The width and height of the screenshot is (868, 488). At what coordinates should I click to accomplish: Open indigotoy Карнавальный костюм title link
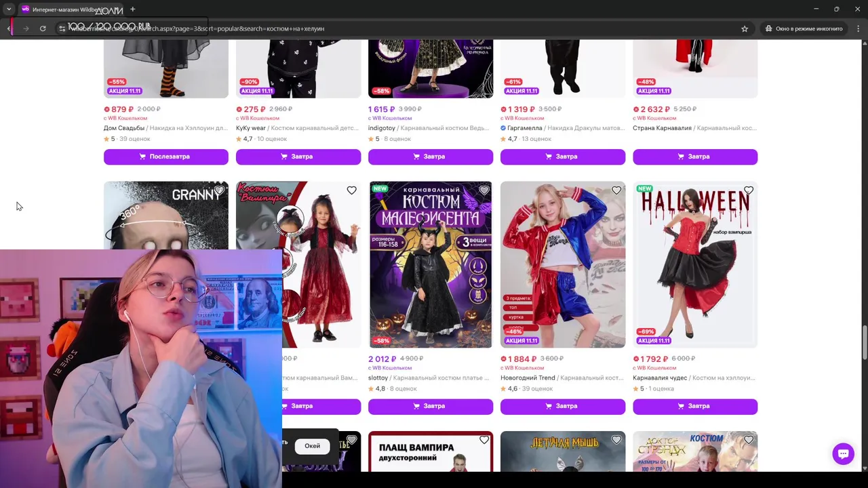point(430,128)
